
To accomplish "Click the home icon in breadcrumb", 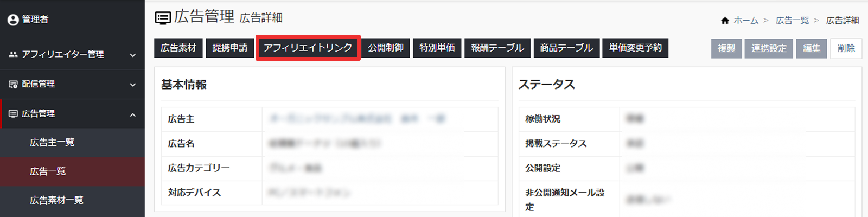I will (x=725, y=21).
